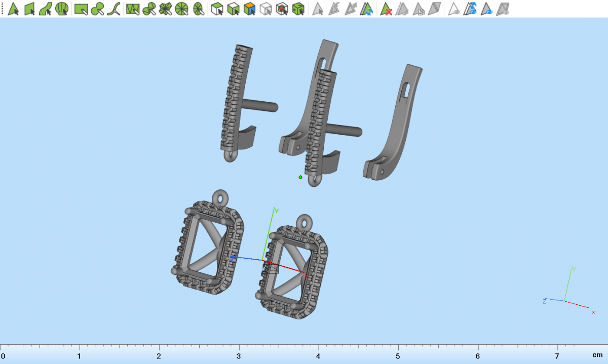The height and width of the screenshot is (364, 608).
Task: Select the Mark Plane tool
Action: coord(29,9)
